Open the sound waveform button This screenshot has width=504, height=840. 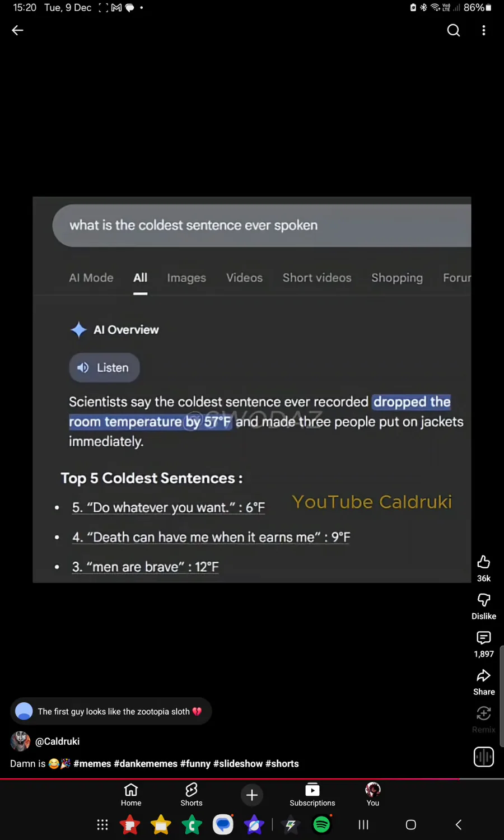point(484,757)
